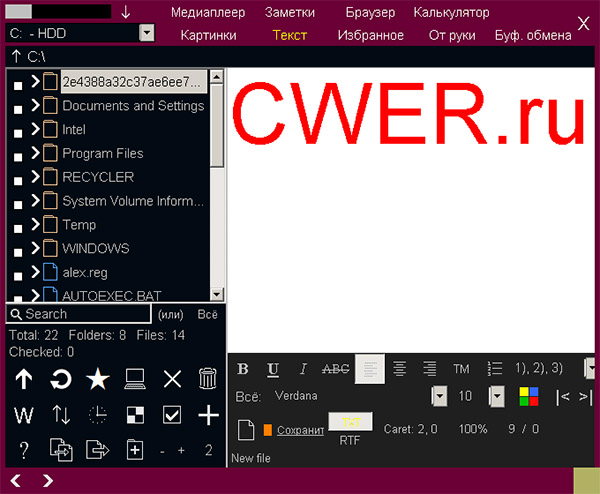600x494 pixels.
Task: Click the copy files icon
Action: [x=61, y=450]
